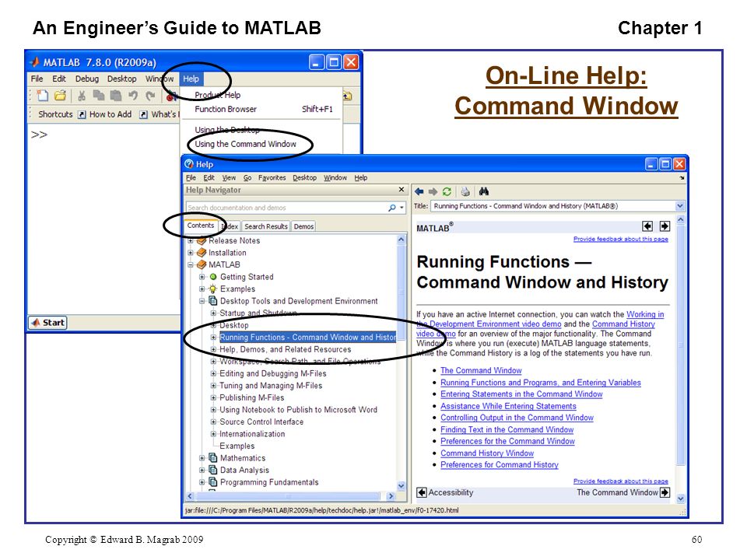Image resolution: width=747 pixels, height=560 pixels.
Task: Open the Go menu in Help window
Action: tap(247, 177)
